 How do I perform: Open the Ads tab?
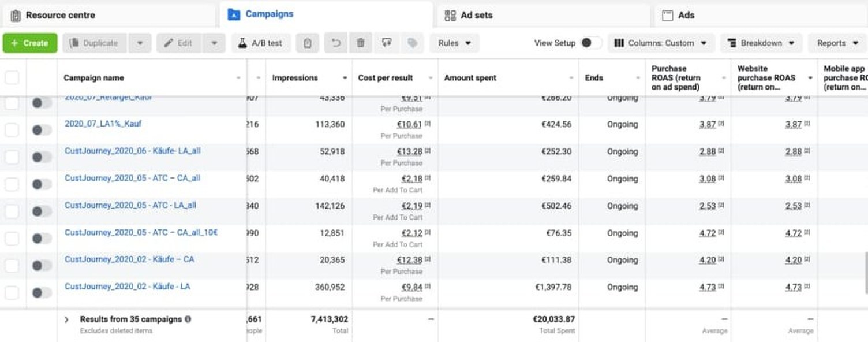click(761, 15)
